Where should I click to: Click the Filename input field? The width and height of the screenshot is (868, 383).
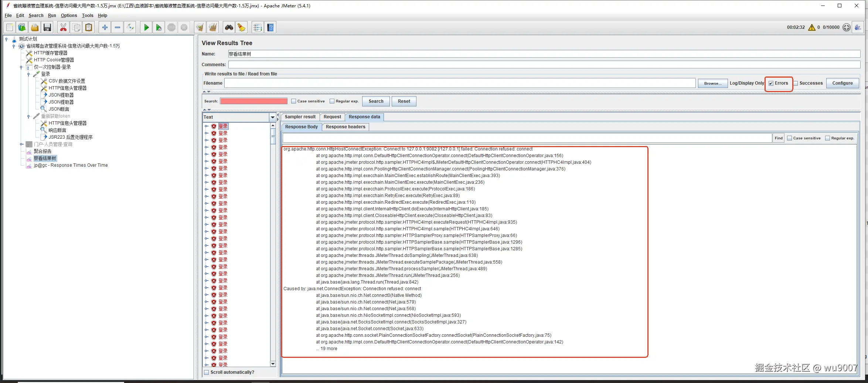click(x=460, y=83)
